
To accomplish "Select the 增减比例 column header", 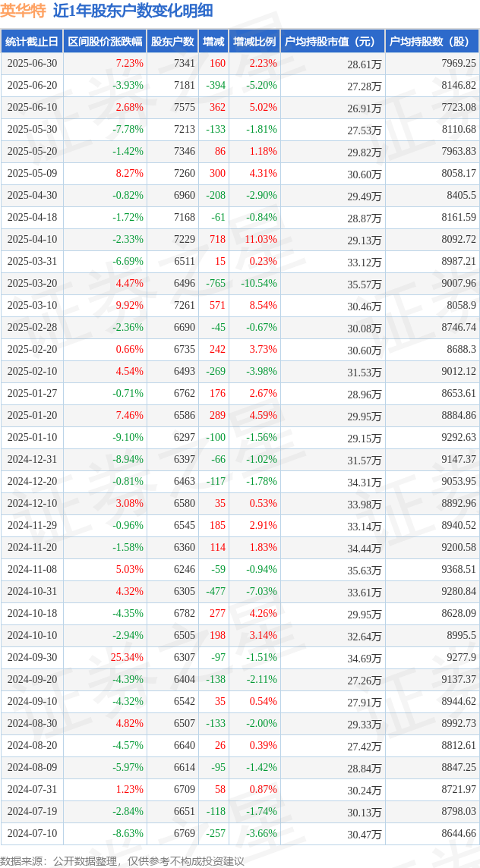I will click(x=254, y=42).
